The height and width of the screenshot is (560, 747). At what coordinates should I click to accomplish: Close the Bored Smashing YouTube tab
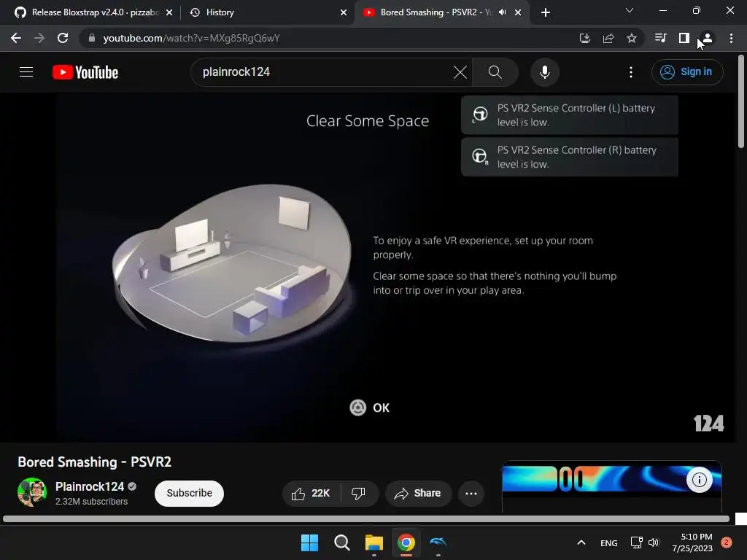(x=518, y=13)
